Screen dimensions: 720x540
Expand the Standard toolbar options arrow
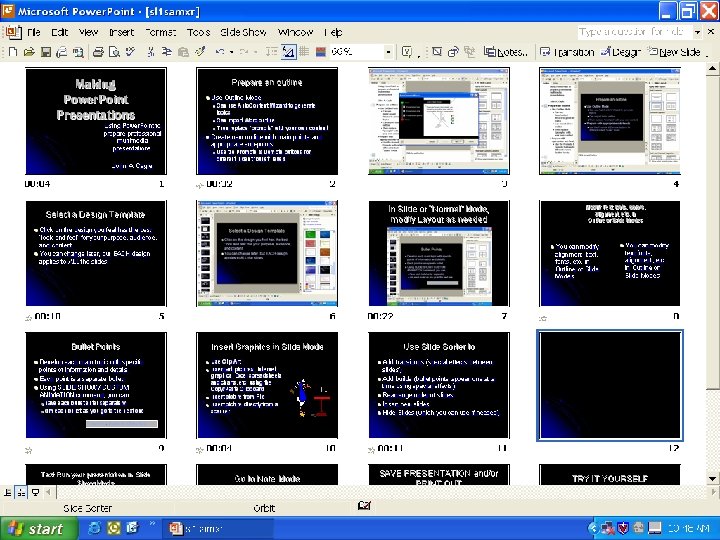418,54
